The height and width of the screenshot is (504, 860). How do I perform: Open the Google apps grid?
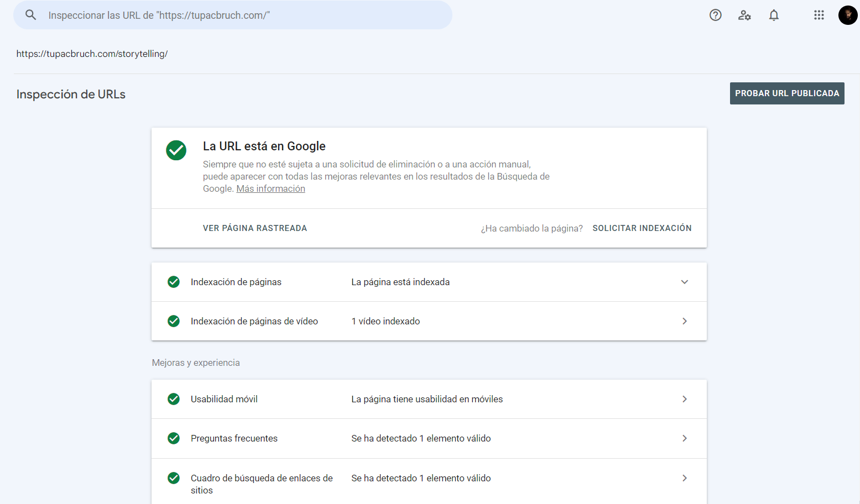pyautogui.click(x=819, y=15)
